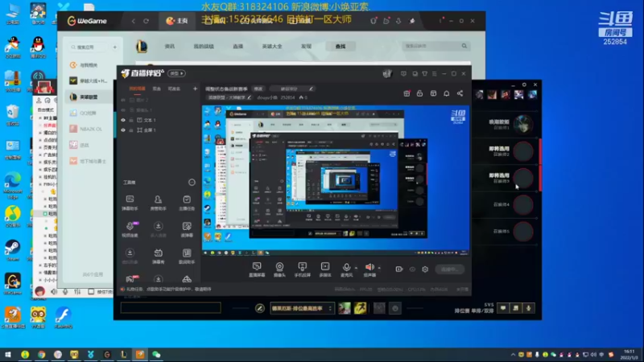The width and height of the screenshot is (644, 362).
Task: Open the Windows Start menu
Action: pyautogui.click(x=8, y=355)
